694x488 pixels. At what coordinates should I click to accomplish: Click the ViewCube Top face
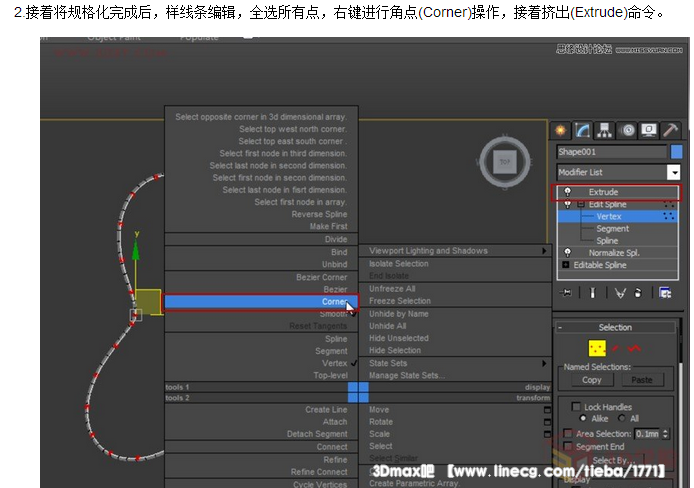506,161
